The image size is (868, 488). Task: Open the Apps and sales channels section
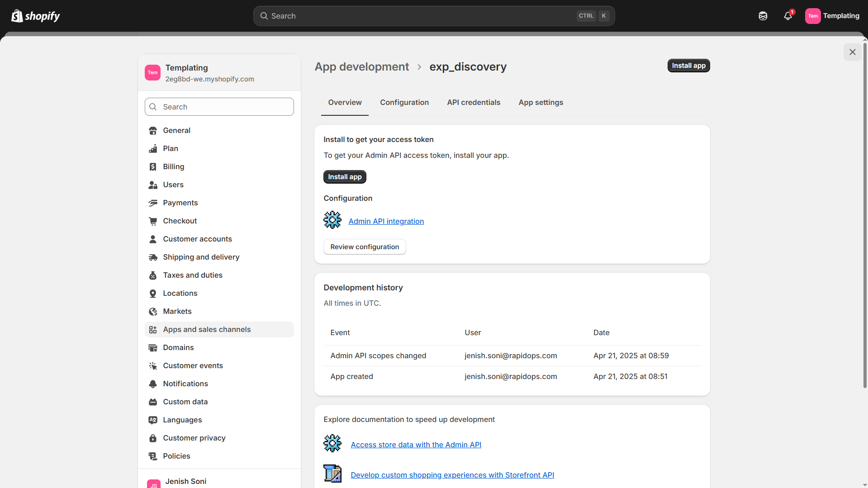pos(219,330)
